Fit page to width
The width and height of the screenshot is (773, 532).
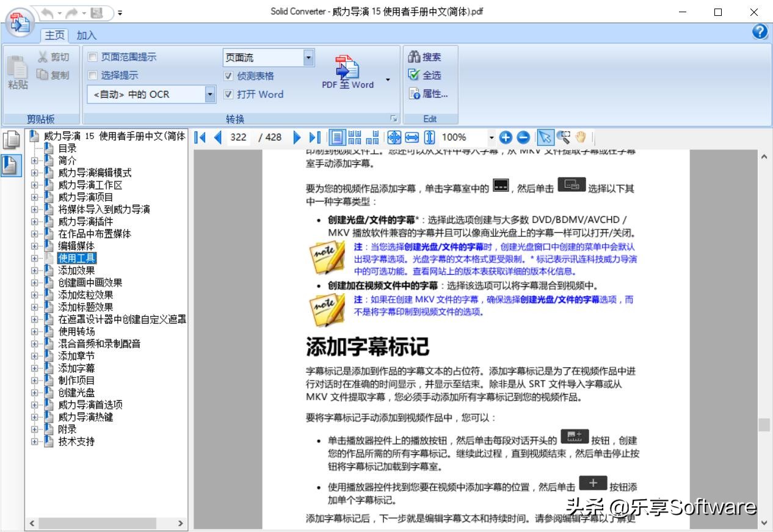pyautogui.click(x=412, y=137)
